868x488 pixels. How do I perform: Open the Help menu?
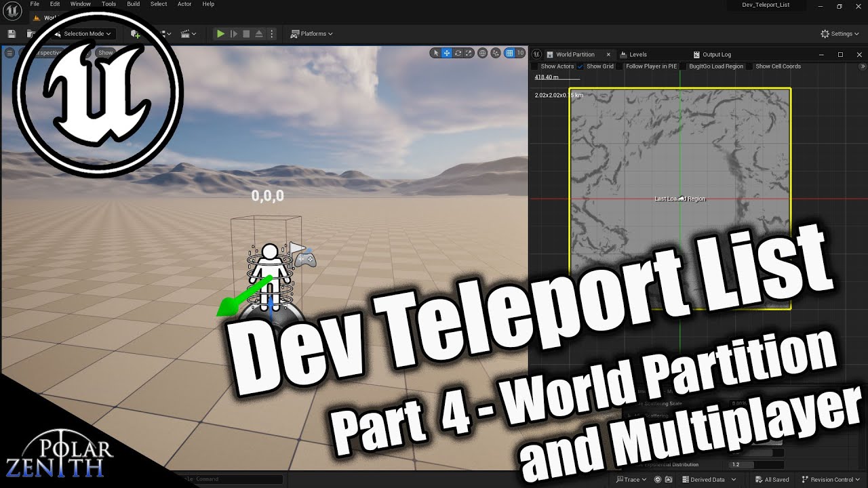pyautogui.click(x=208, y=4)
